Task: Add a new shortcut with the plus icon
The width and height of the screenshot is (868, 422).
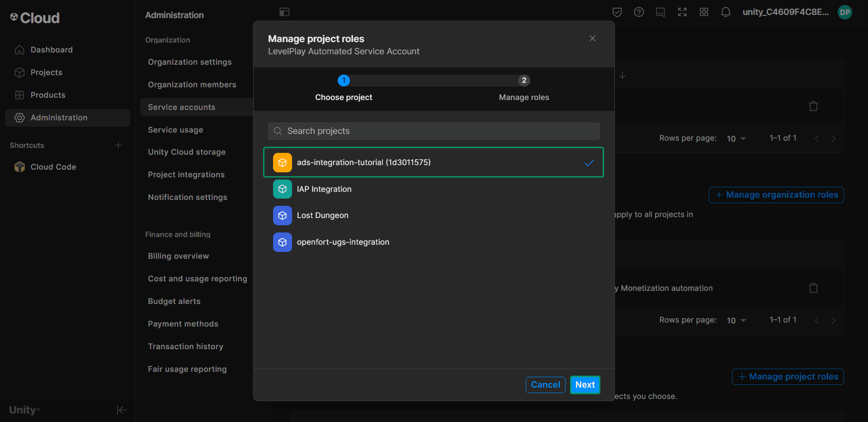Action: (x=118, y=145)
